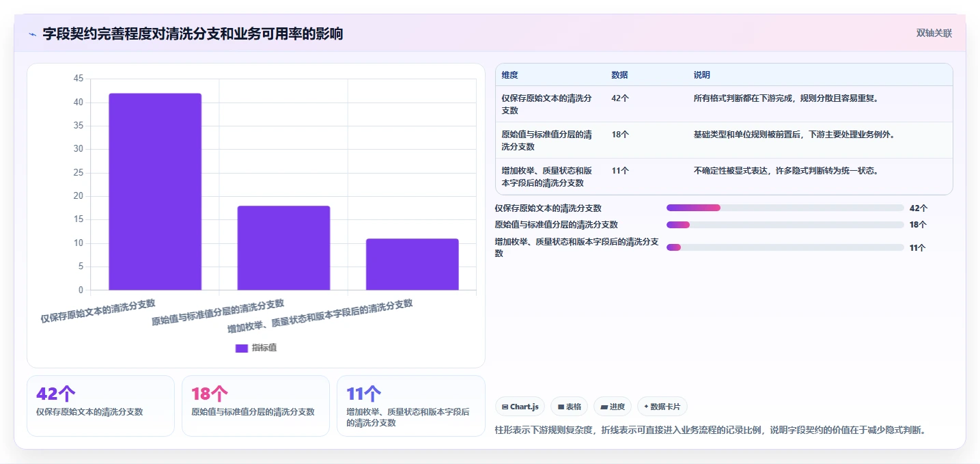The image size is (980, 464).
Task: Click table data cell 11个
Action: tap(620, 171)
